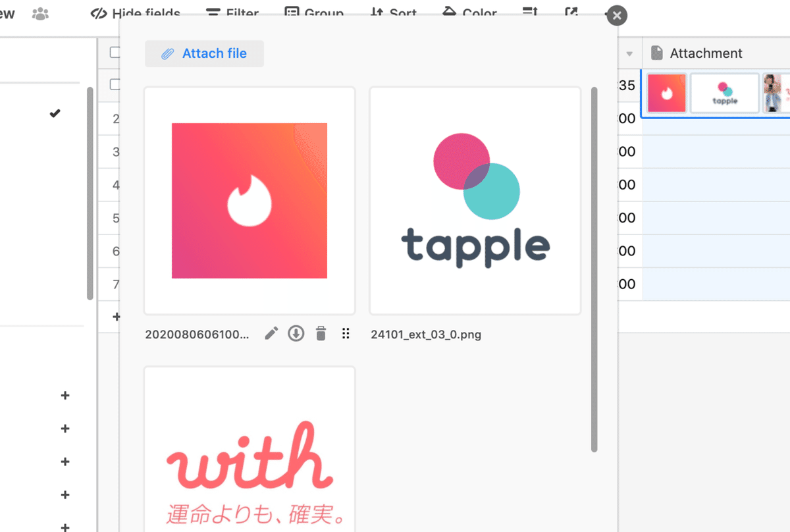This screenshot has height=532, width=790.
Task: Click row number 5
Action: coord(116,218)
